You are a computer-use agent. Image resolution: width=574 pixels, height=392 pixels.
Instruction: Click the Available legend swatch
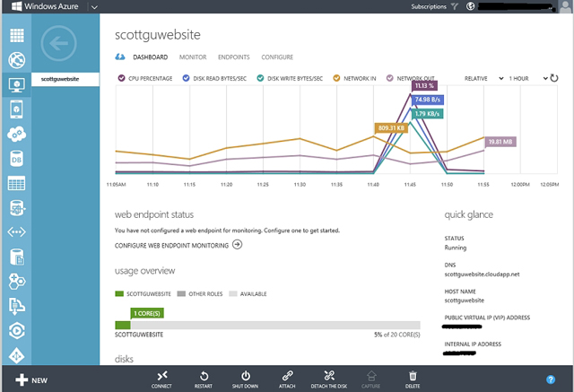click(233, 293)
